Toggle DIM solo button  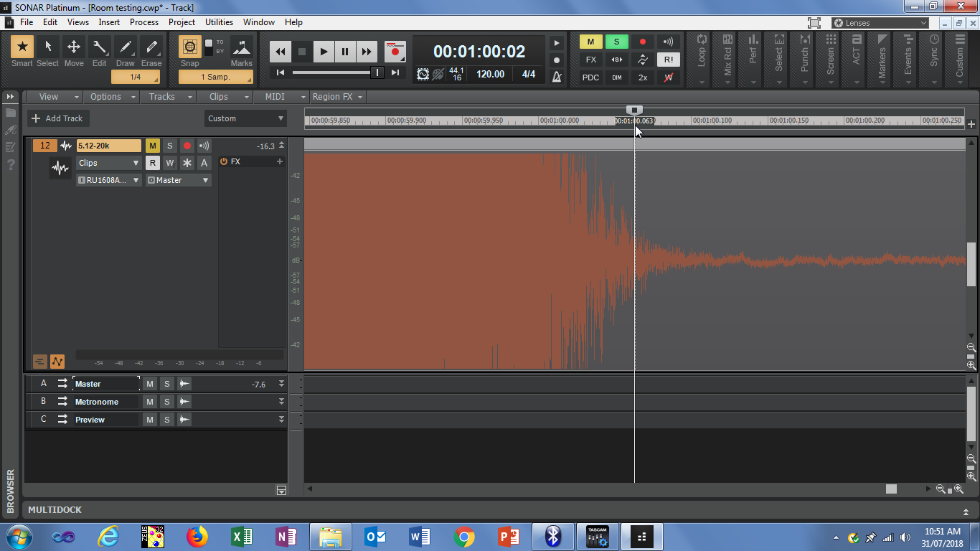[616, 77]
